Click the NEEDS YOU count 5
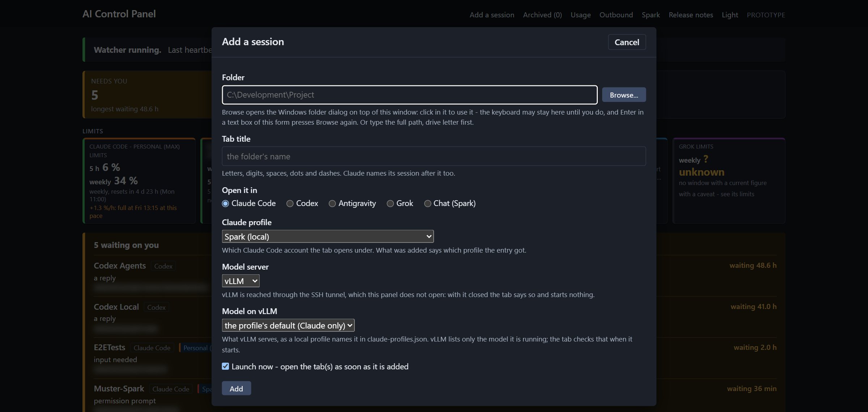The width and height of the screenshot is (868, 412). (95, 95)
